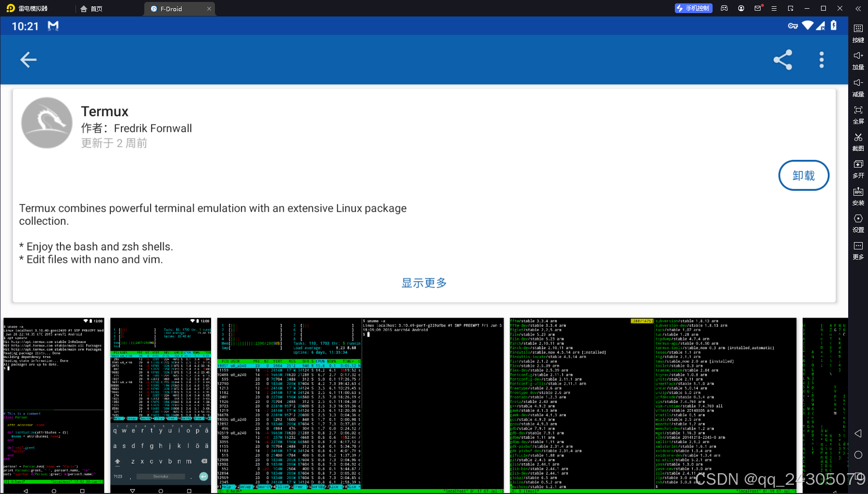The width and height of the screenshot is (868, 494).
Task: Click the battery status icon
Action: [x=834, y=25]
